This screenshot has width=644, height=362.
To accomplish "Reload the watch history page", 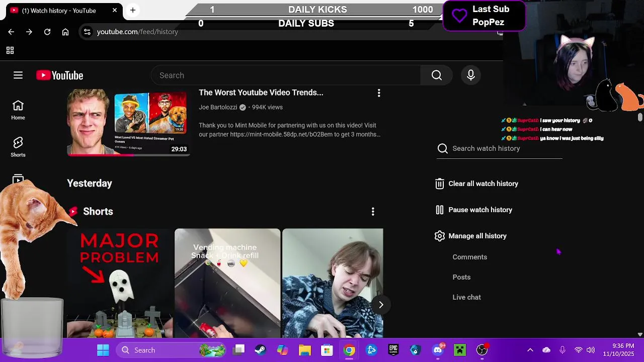I will tap(47, 32).
